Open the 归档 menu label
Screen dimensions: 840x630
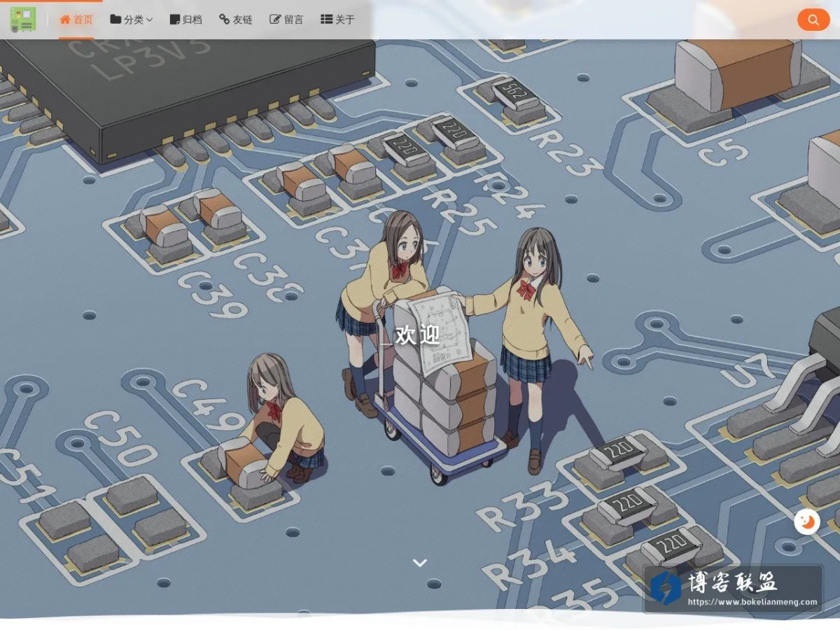(x=192, y=20)
